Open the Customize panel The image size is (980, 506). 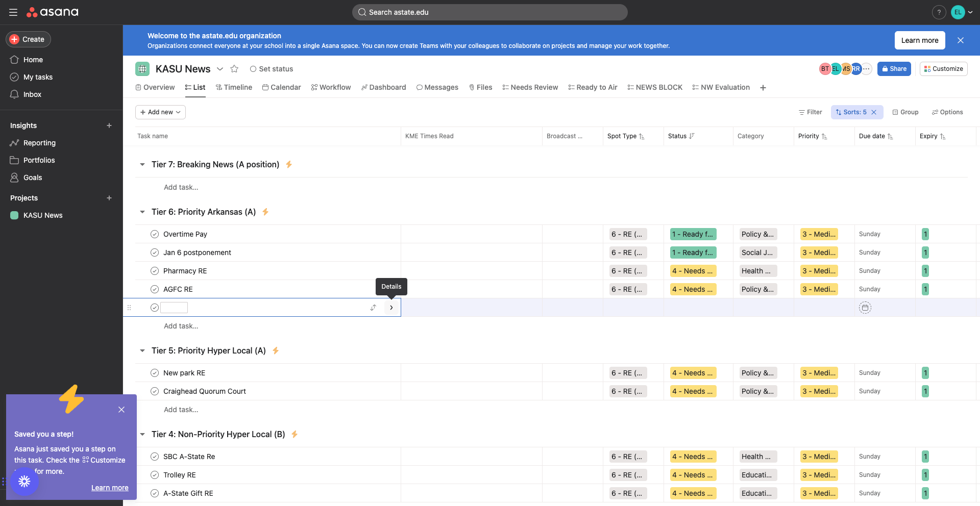tap(943, 69)
